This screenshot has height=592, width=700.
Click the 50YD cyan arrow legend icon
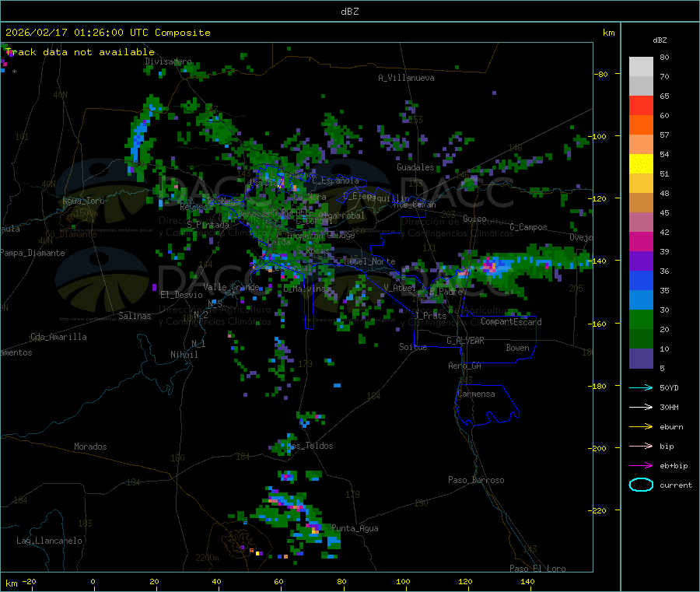coord(641,387)
